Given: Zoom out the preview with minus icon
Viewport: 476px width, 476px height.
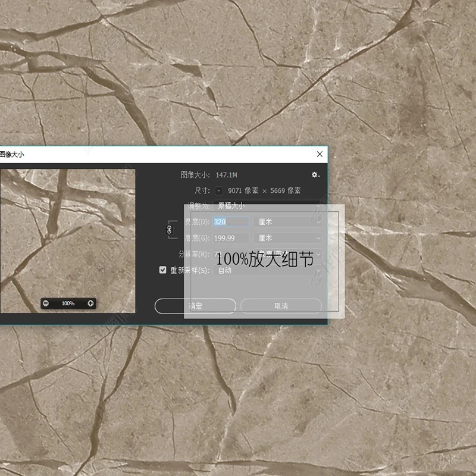Looking at the screenshot, I should tap(46, 303).
